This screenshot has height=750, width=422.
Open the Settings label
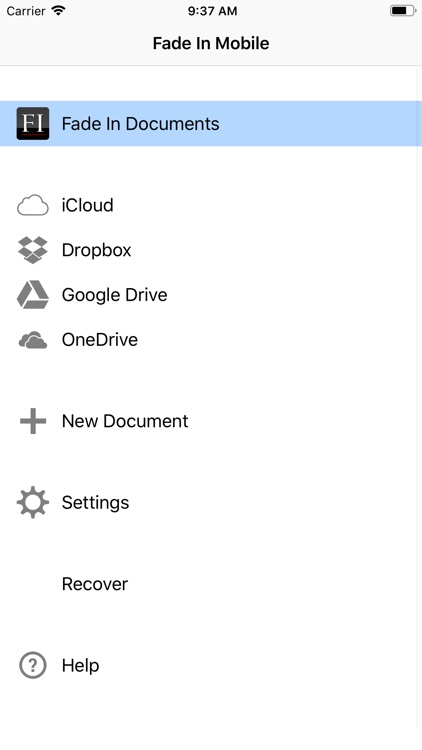pyautogui.click(x=95, y=503)
